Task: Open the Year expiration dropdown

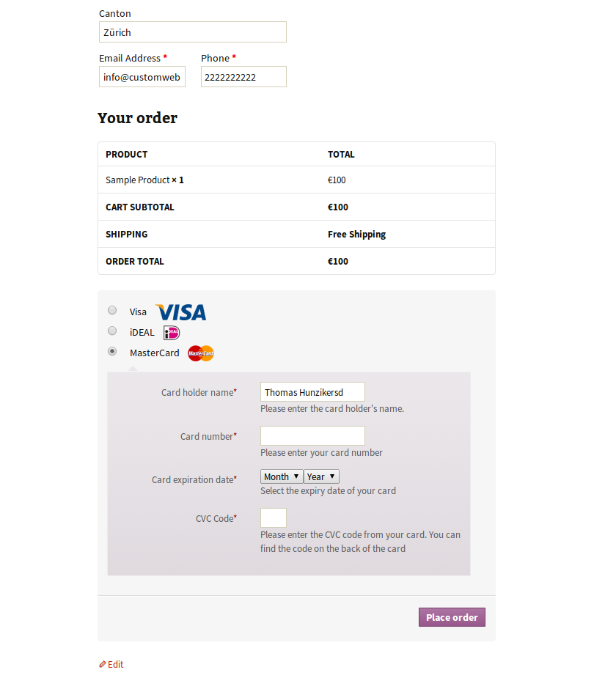Action: pos(320,476)
